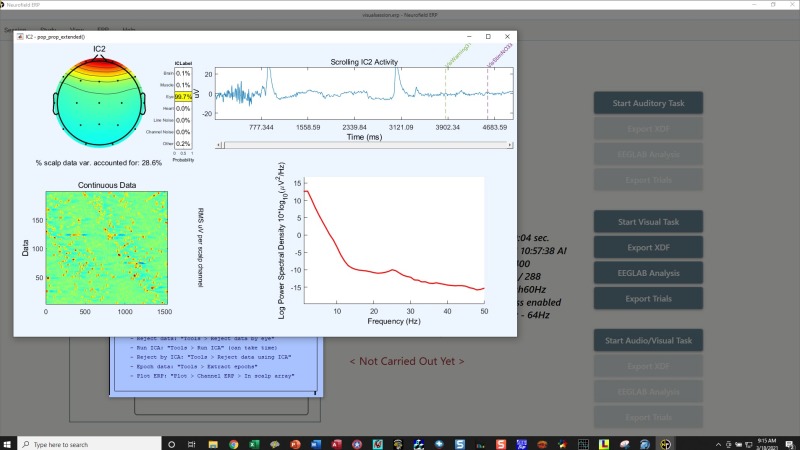800x450 pixels.
Task: Open Google Chrome from the taskbar
Action: (233, 443)
